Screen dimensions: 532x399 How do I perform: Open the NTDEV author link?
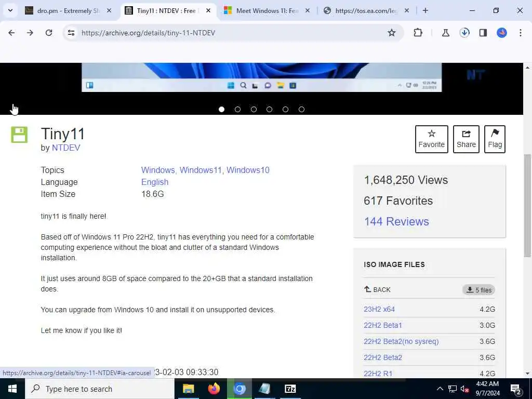[x=66, y=148]
